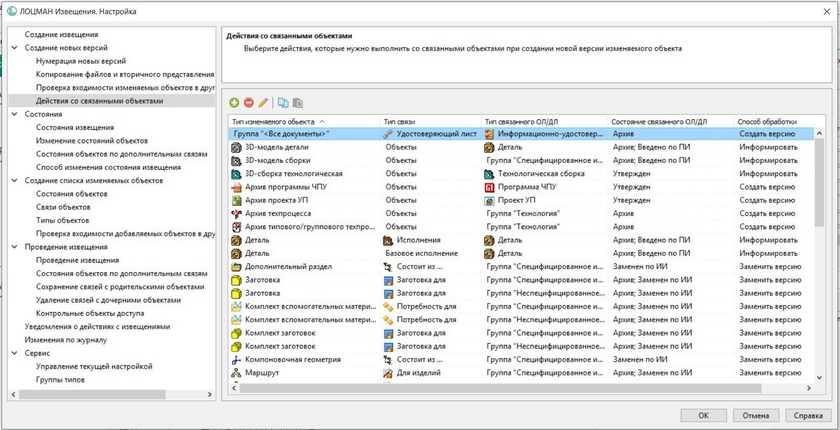This screenshot has height=430, width=840.
Task: Click the Программа ЧПУ linked object icon
Action: click(x=489, y=187)
